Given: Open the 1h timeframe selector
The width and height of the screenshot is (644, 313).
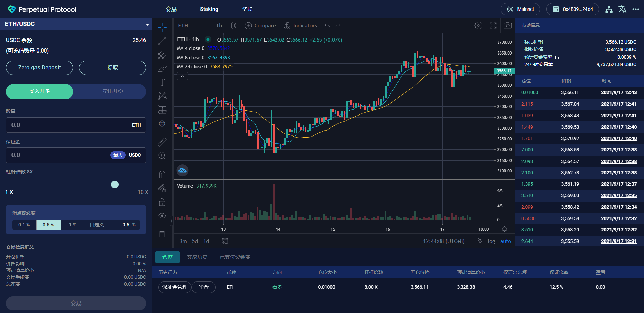Looking at the screenshot, I should (x=219, y=26).
